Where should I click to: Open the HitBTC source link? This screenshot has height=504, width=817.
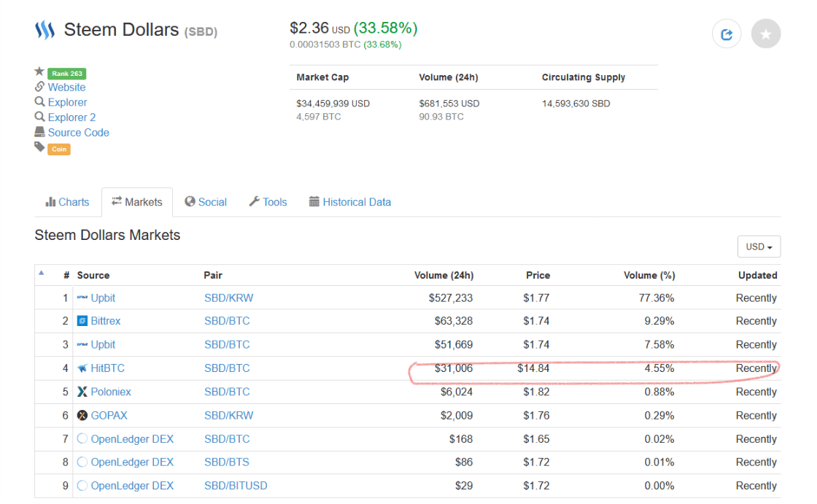107,368
